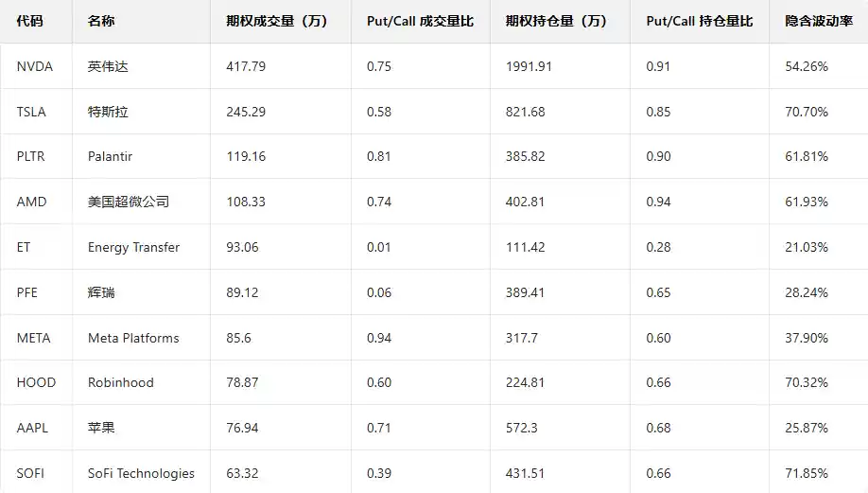Image resolution: width=868 pixels, height=493 pixels.
Task: Select the 美国超微公司 name cell
Action: [129, 202]
